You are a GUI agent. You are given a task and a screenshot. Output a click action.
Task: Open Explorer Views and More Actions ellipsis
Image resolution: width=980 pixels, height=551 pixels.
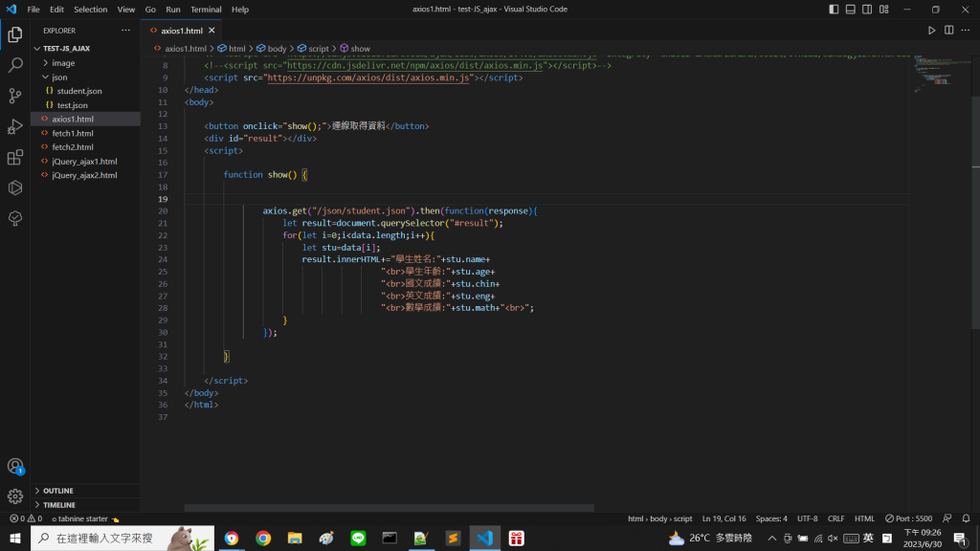[125, 30]
